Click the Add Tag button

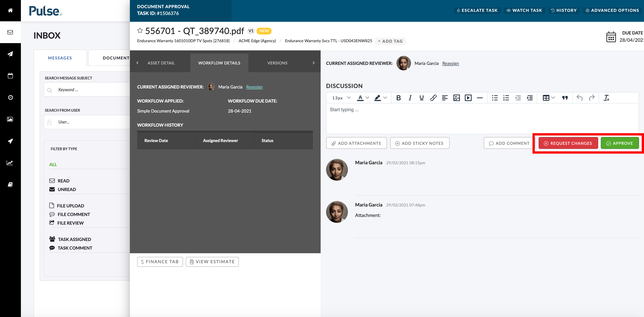[390, 41]
